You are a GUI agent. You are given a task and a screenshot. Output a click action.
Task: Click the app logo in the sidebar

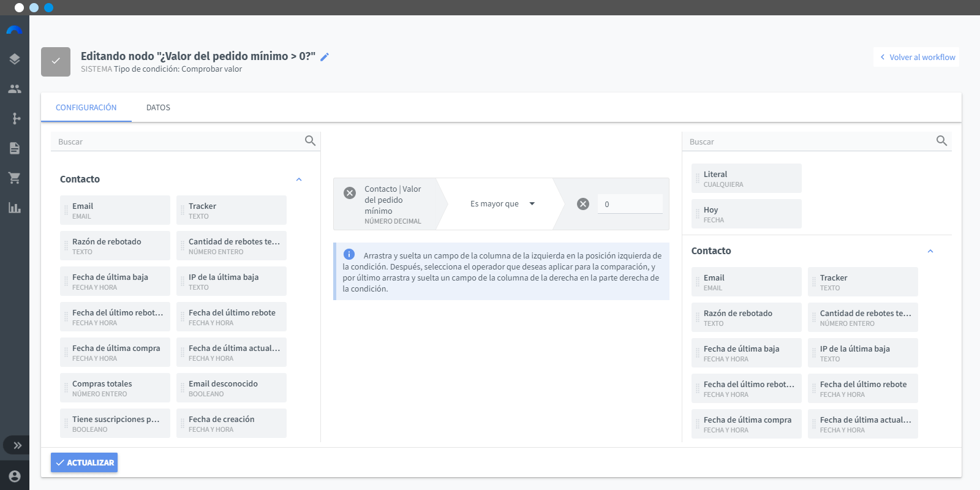point(14,30)
